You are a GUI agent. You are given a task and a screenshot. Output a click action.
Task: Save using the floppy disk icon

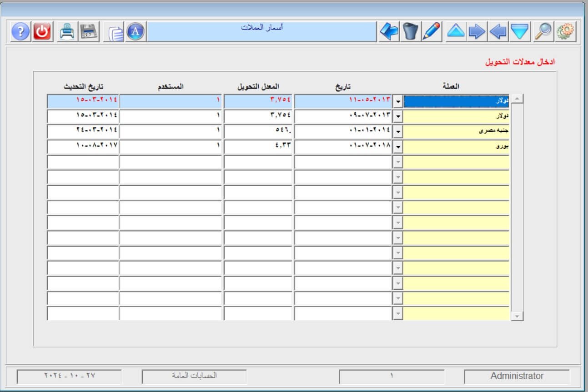pos(89,32)
